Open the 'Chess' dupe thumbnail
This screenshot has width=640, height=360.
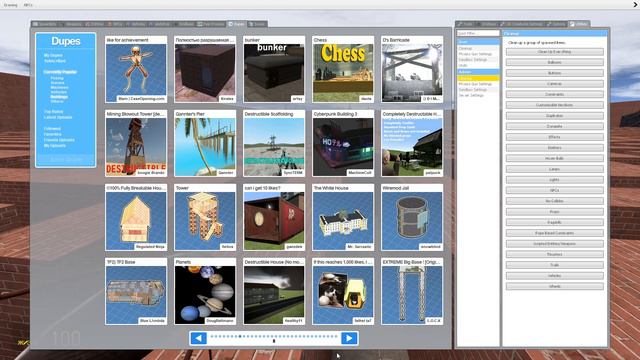tap(343, 69)
